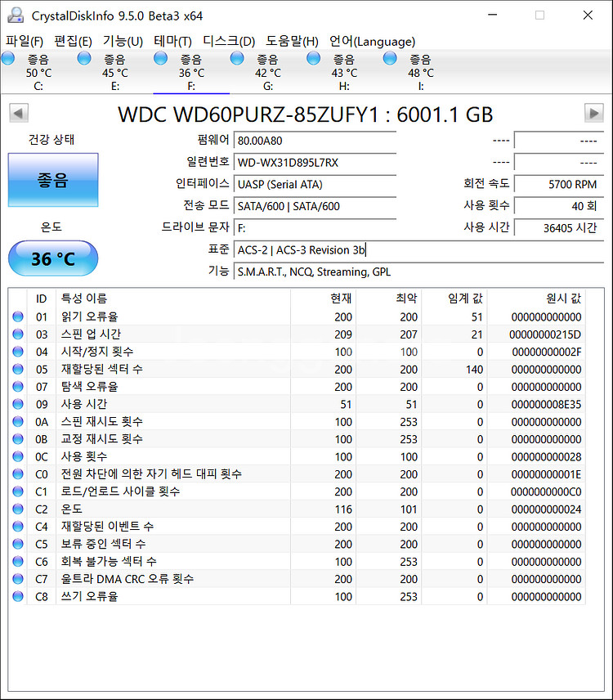613x700 pixels.
Task: Select the 울트라 DMA CRC 오류 횟수 row name
Action: [x=128, y=579]
